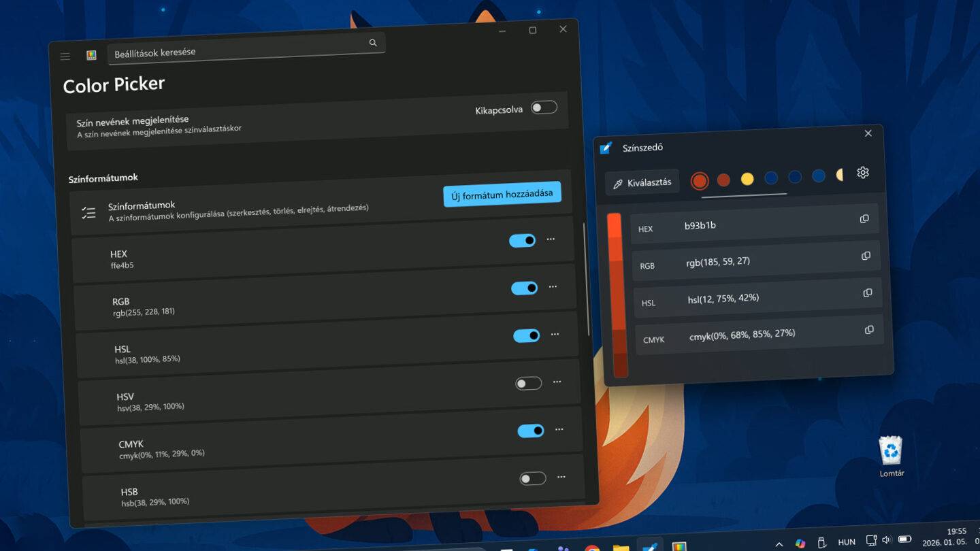Select the yellow history color swatch
The height and width of the screenshot is (551, 980).
[747, 179]
